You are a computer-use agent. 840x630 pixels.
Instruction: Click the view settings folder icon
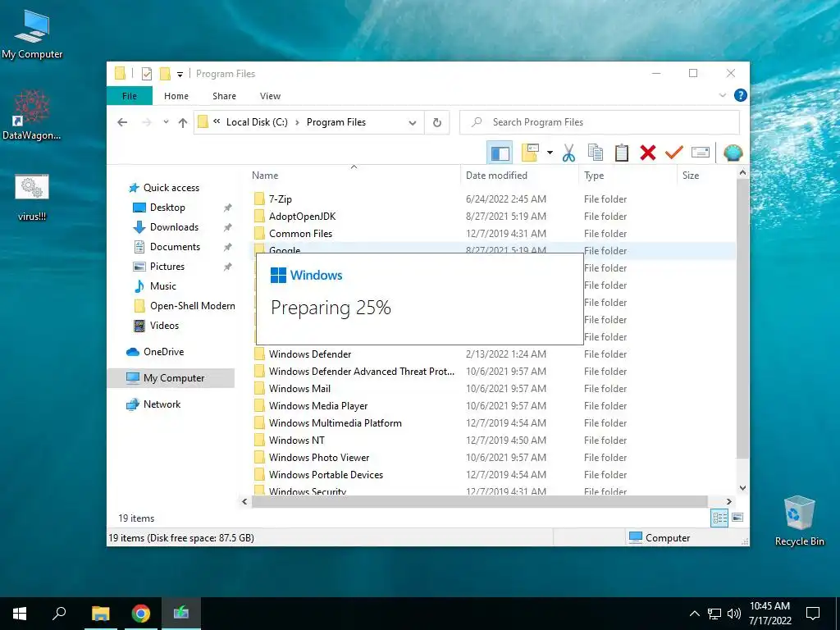tap(530, 153)
